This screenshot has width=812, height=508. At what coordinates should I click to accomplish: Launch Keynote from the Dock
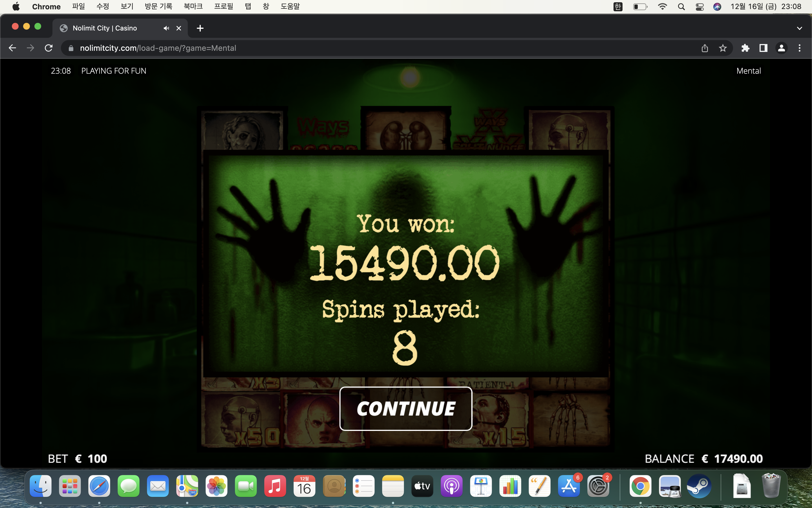coord(481,486)
